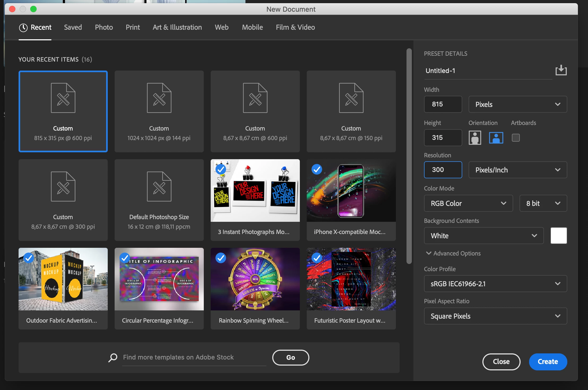Enable the Artboards checkbox
Viewport: 588px width, 390px height.
(516, 138)
